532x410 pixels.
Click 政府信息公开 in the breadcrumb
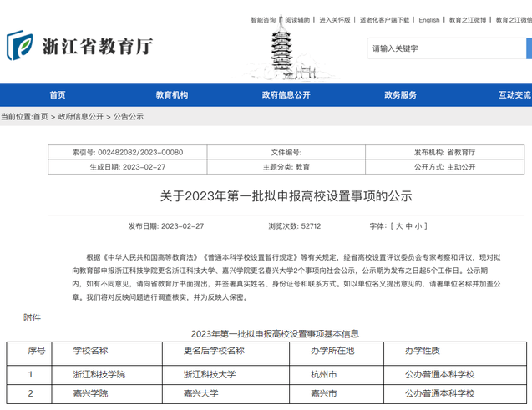pos(81,117)
